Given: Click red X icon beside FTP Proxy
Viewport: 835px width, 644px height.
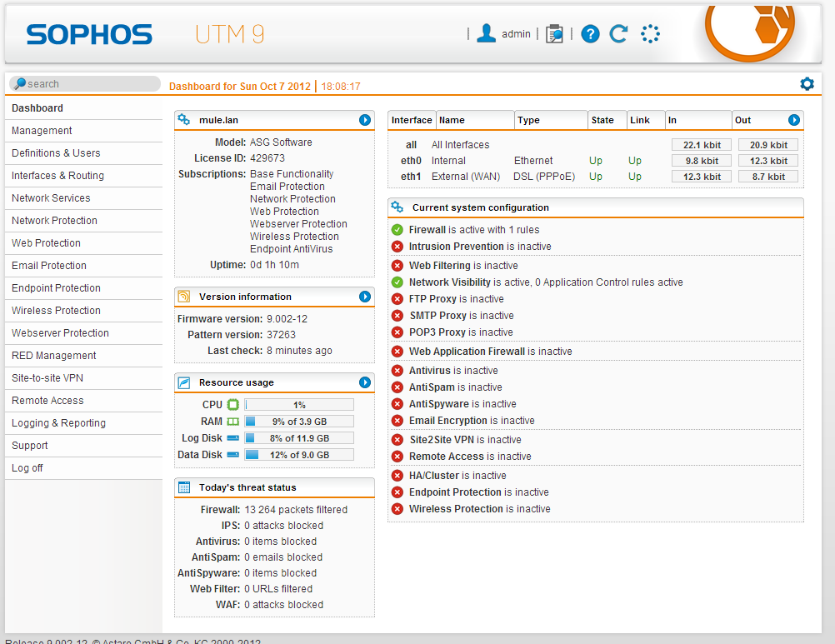Looking at the screenshot, I should pos(397,298).
